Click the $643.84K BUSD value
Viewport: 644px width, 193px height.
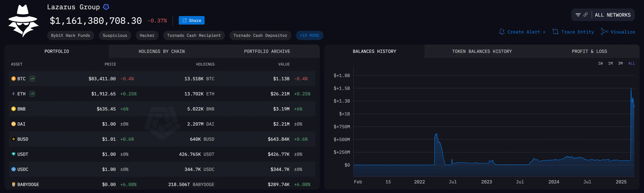[279, 139]
